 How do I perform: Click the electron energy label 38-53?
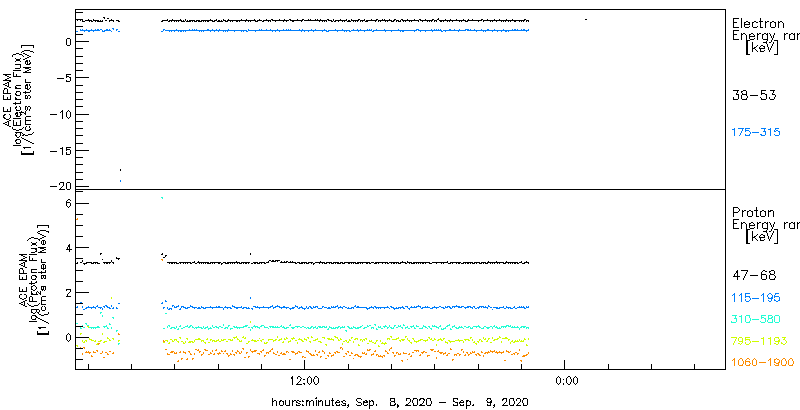[754, 95]
